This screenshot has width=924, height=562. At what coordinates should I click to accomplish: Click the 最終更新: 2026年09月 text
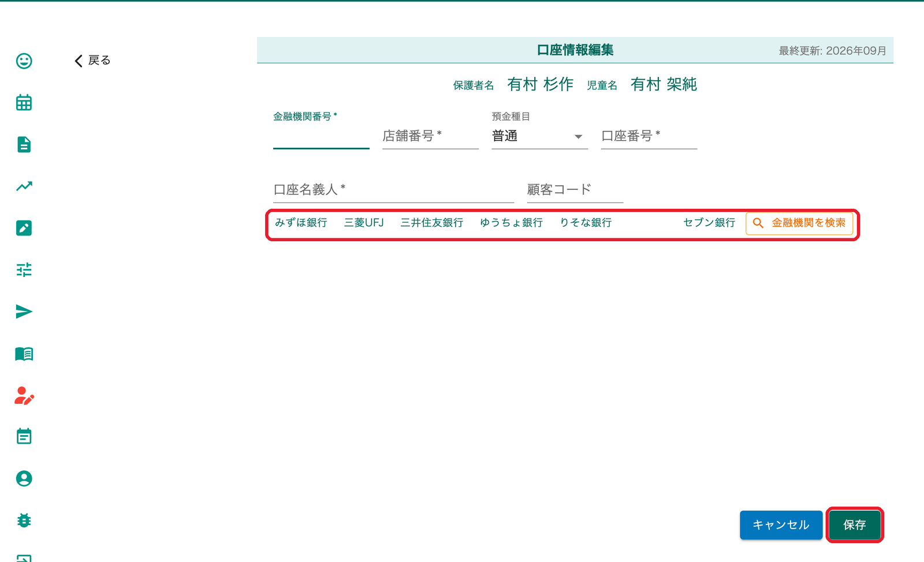(833, 51)
